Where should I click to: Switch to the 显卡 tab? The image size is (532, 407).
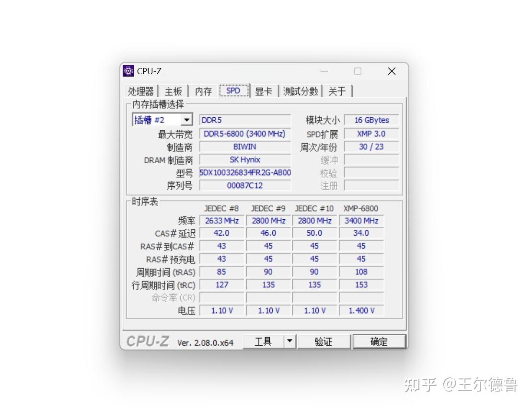pyautogui.click(x=264, y=91)
